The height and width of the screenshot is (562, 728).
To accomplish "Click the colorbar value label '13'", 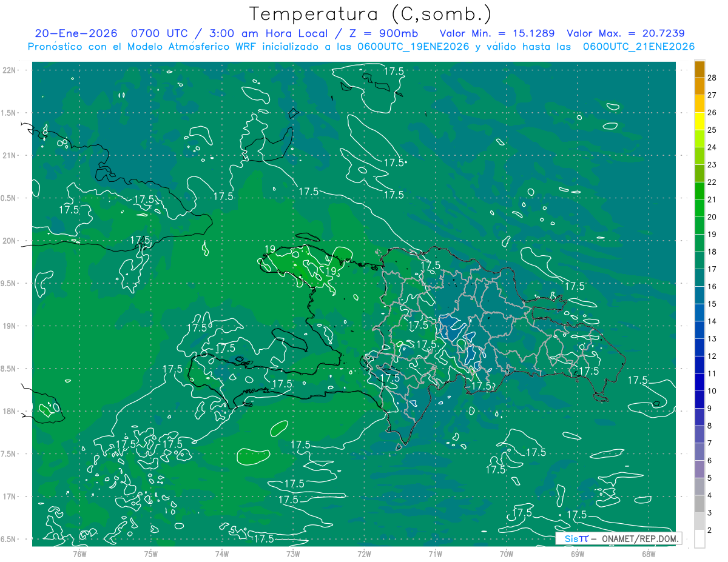I will [712, 338].
